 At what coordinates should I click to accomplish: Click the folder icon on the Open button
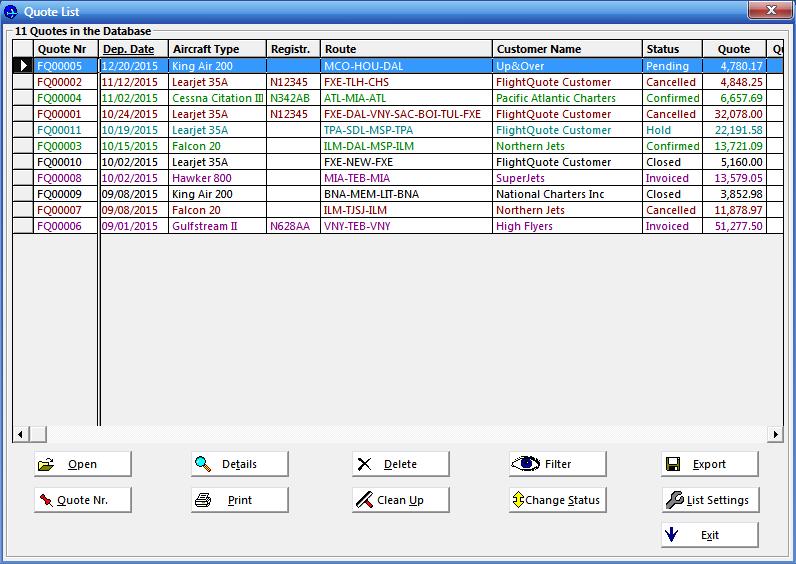pyautogui.click(x=46, y=464)
